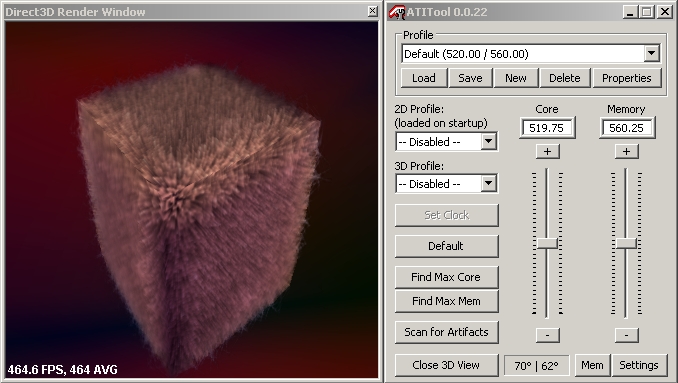Open the Profile dropdown arrow
The height and width of the screenshot is (383, 678).
pos(651,54)
